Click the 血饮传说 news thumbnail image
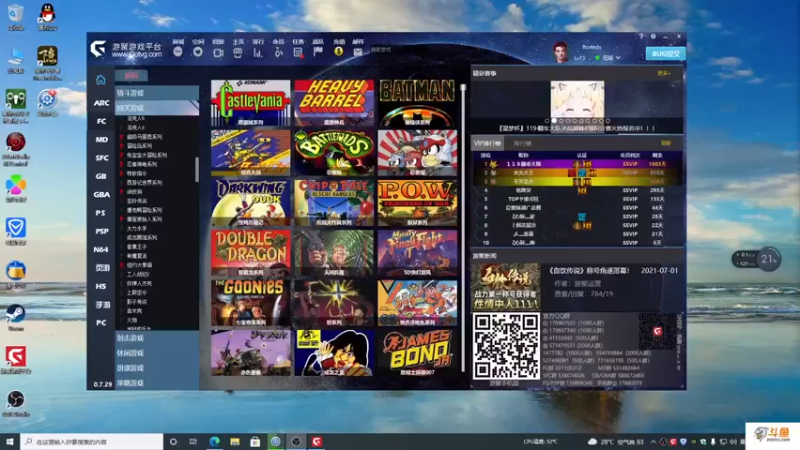This screenshot has width=800, height=450. (506, 286)
